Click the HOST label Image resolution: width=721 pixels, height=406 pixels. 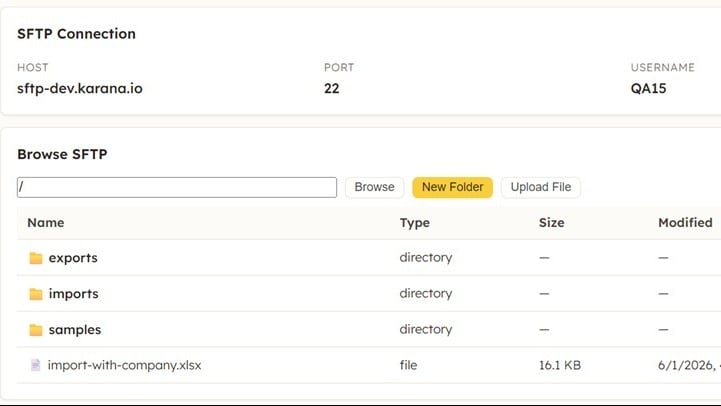click(x=33, y=68)
